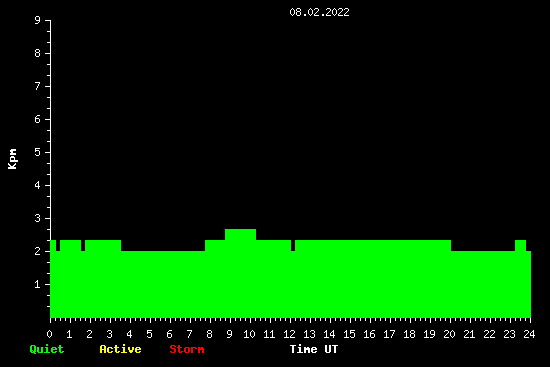Click the Kpm vertical axis title
This screenshot has height=367, width=550.
tap(12, 159)
